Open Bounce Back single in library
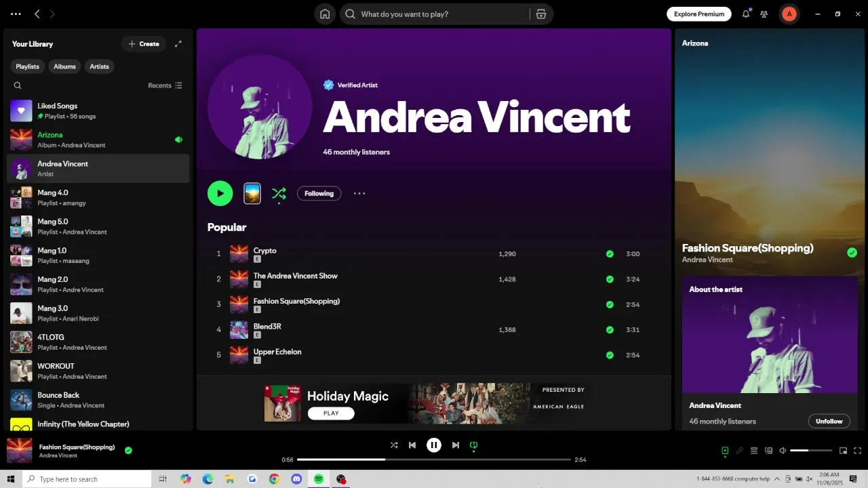 pyautogui.click(x=98, y=400)
